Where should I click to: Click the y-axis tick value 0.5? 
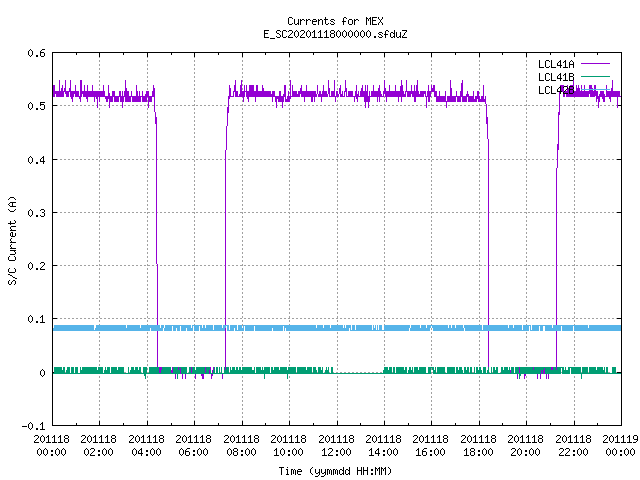coord(36,106)
